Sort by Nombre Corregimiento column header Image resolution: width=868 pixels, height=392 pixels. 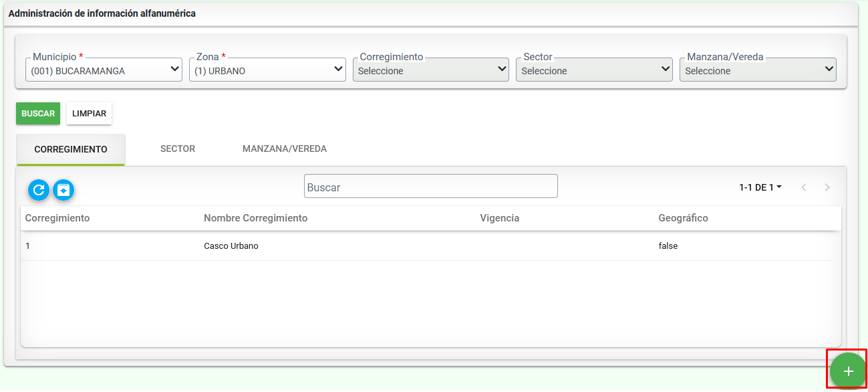[x=255, y=218]
